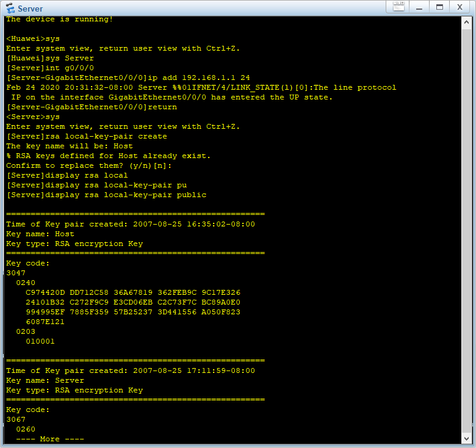Click key row starting '24101B32'

[133, 302]
